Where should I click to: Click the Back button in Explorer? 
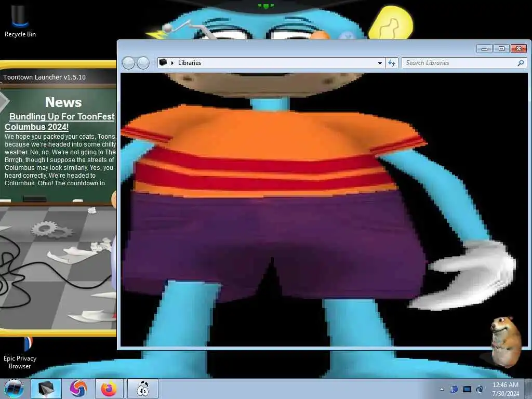(x=128, y=63)
